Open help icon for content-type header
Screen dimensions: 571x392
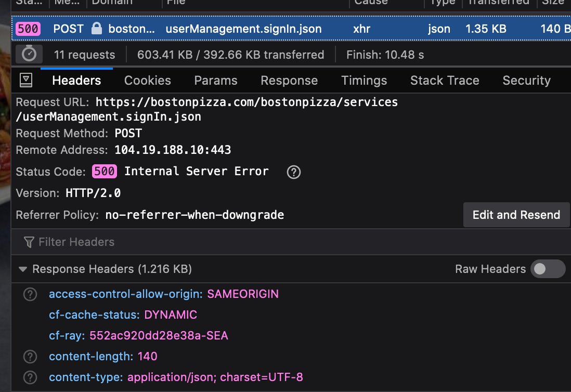coord(30,377)
